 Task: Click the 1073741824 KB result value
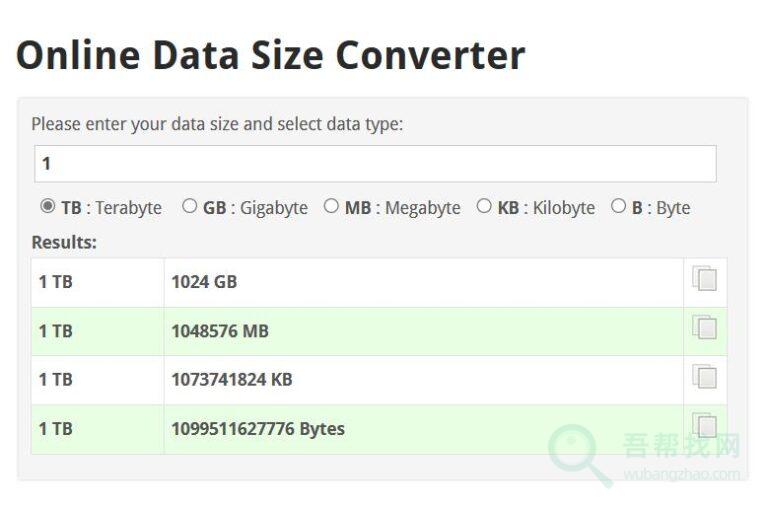click(232, 380)
